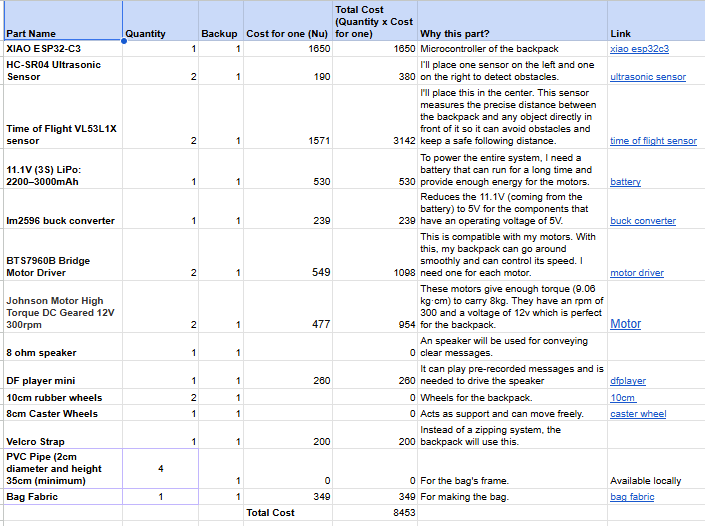Select the Reduces the 11.1V description cell
Image resolution: width=705 pixels, height=526 pixels.
click(512, 209)
